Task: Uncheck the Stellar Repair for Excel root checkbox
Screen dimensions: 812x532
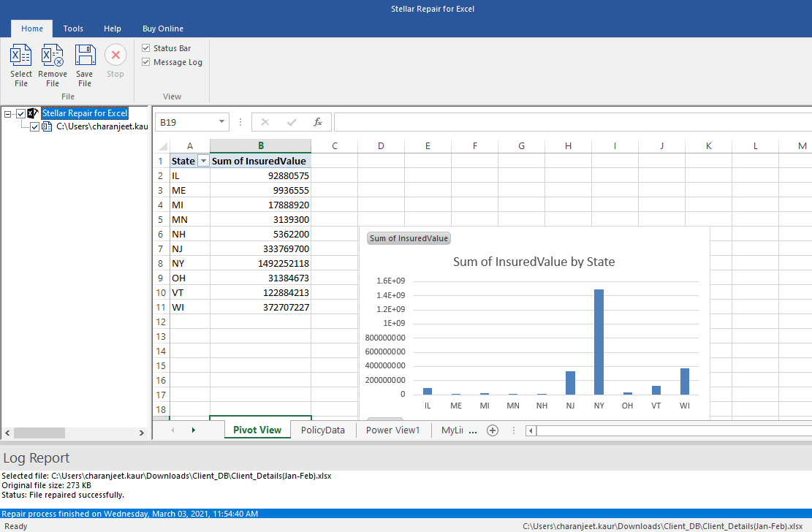Action: pyautogui.click(x=21, y=113)
